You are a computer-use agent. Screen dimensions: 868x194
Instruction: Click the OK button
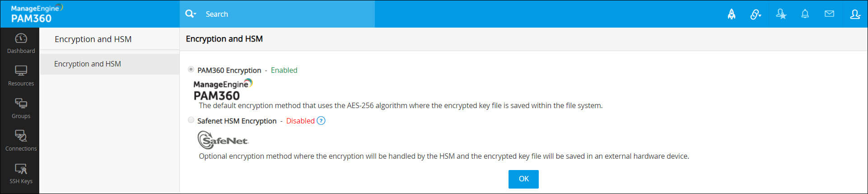[x=523, y=179]
